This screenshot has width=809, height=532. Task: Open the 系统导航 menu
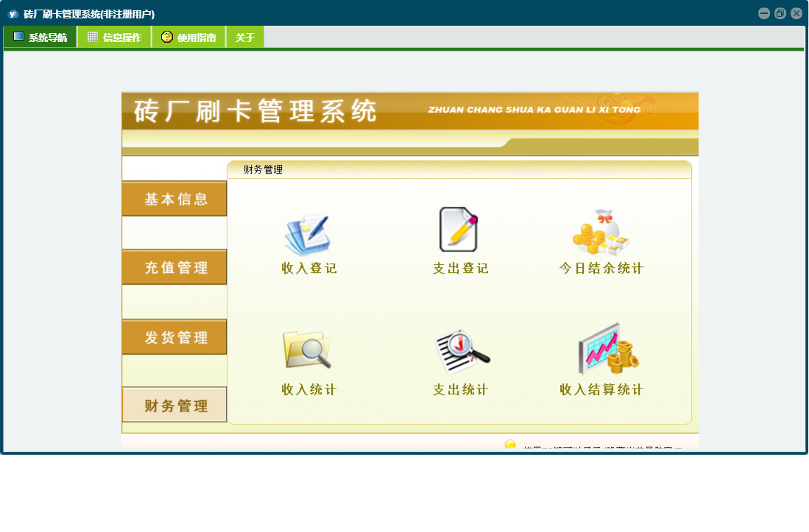[x=40, y=37]
